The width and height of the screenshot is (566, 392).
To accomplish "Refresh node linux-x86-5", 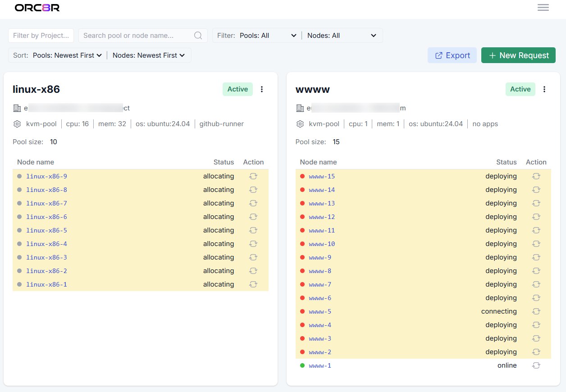I will (x=253, y=230).
